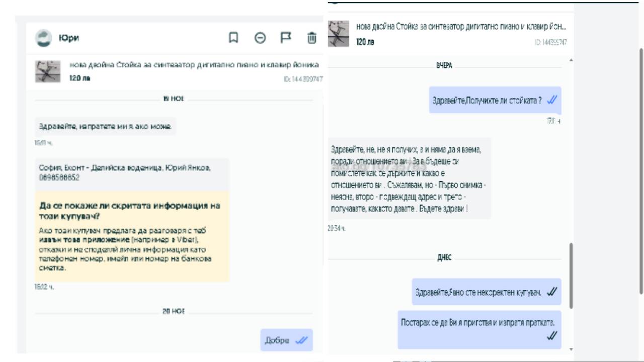This screenshot has height=362, width=644.
Task: Select the buyer's long refusal reply
Action: point(409,178)
